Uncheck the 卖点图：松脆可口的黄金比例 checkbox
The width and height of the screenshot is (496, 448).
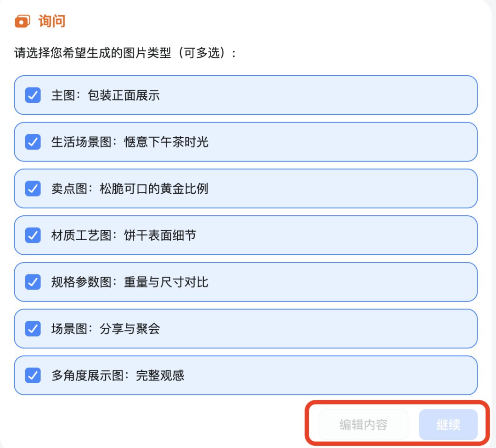pyautogui.click(x=33, y=189)
